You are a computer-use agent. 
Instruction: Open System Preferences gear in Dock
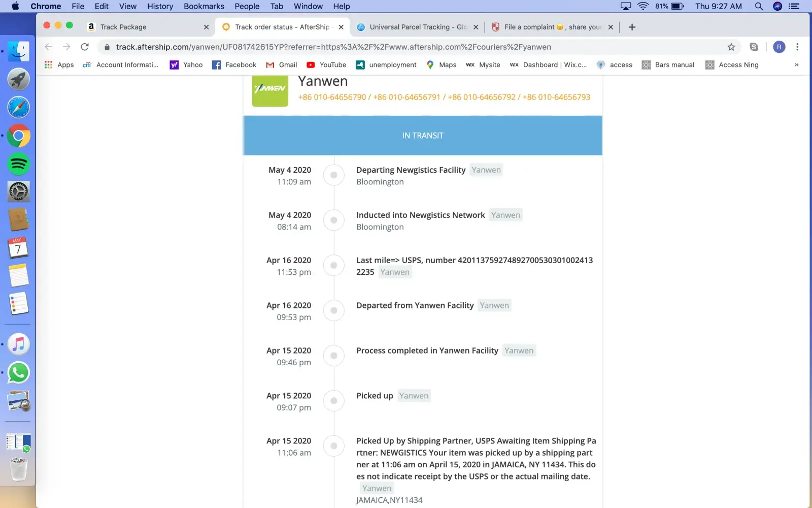point(18,192)
